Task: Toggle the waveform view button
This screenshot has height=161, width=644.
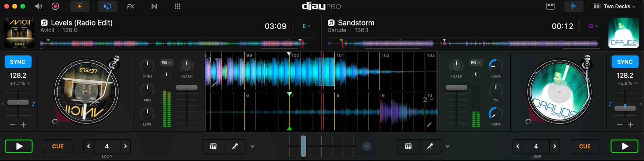Action: point(574,6)
